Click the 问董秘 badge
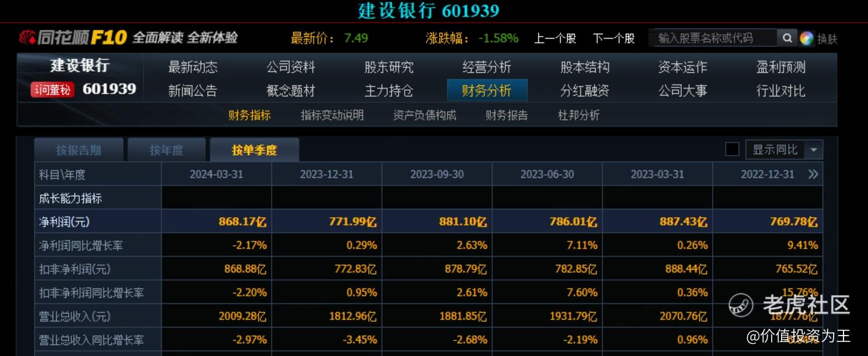This screenshot has height=356, width=868. [x=52, y=89]
